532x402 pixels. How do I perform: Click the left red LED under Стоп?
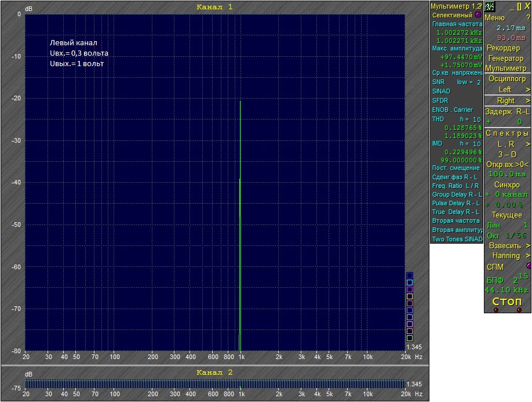(495, 310)
